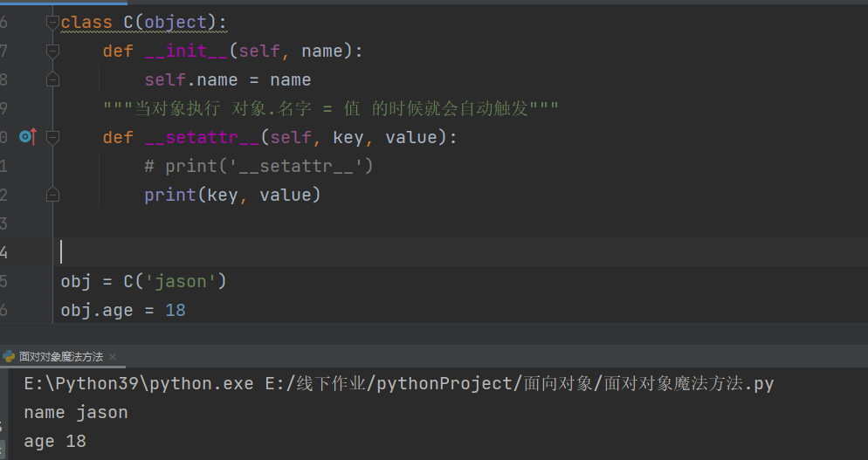Image resolution: width=868 pixels, height=460 pixels.
Task: Click the number 18 in the code
Action: (x=176, y=310)
